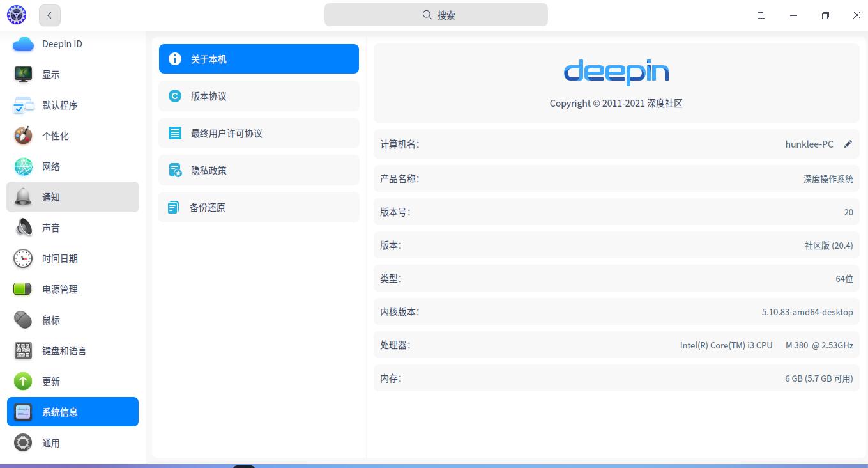Click the 64位 type value
Image resolution: width=868 pixels, height=468 pixels.
[844, 279]
